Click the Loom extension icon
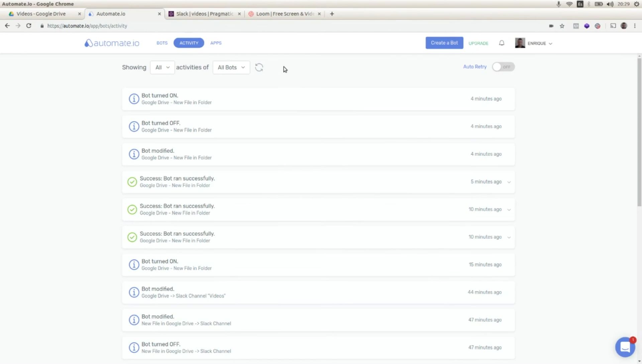 pyautogui.click(x=598, y=26)
